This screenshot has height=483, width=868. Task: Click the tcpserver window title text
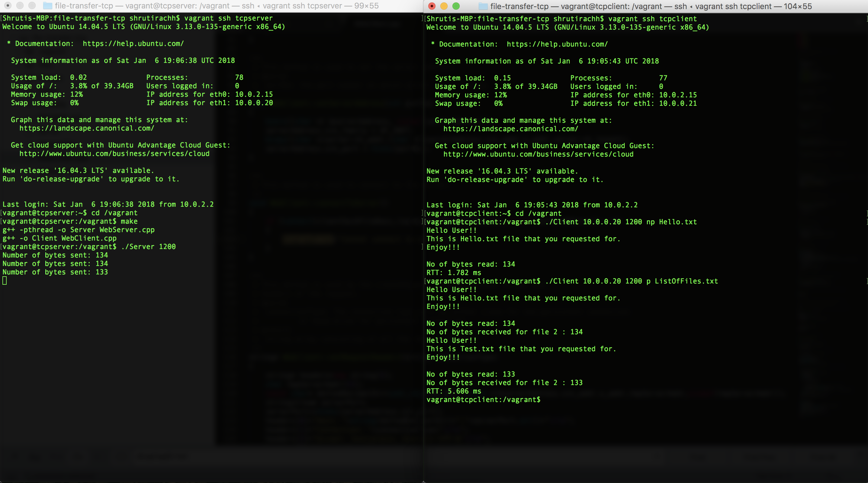(x=217, y=6)
